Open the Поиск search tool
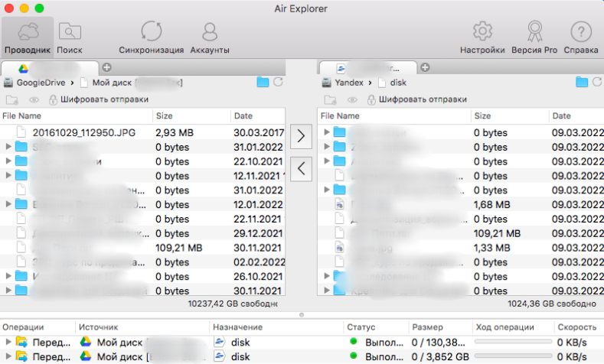This screenshot has width=604, height=364. [70, 37]
